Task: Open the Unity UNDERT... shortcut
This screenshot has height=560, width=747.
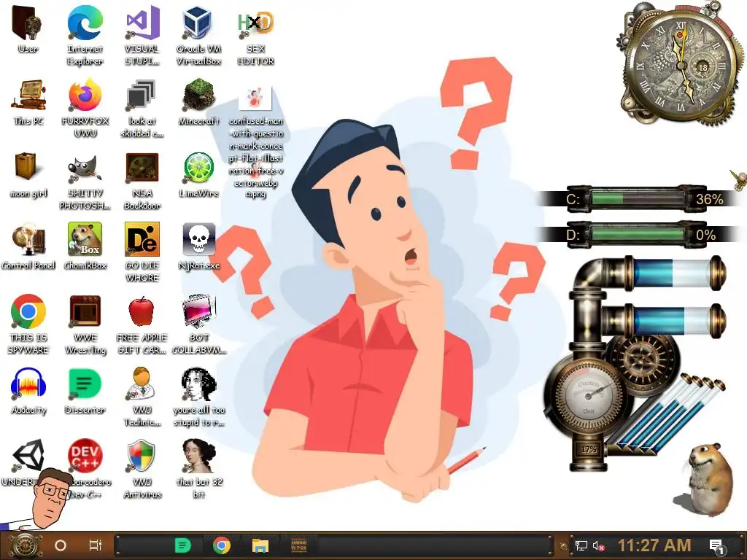Action: pyautogui.click(x=28, y=455)
